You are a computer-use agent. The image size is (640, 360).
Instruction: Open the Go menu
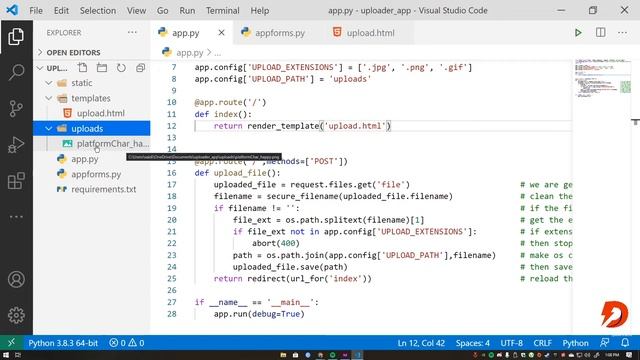tap(162, 11)
